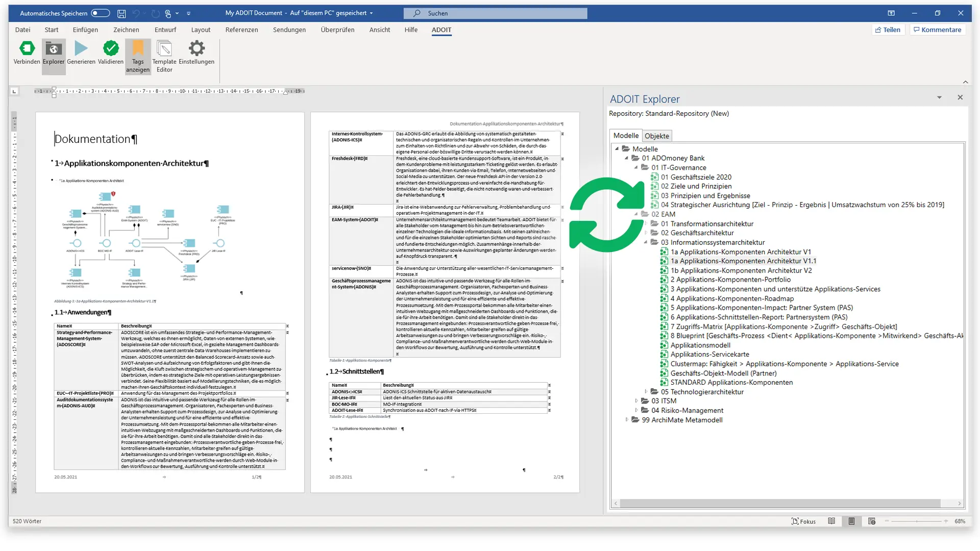Open ADOIT Explorer pane options dropdown
The image size is (980, 551).
coord(939,97)
